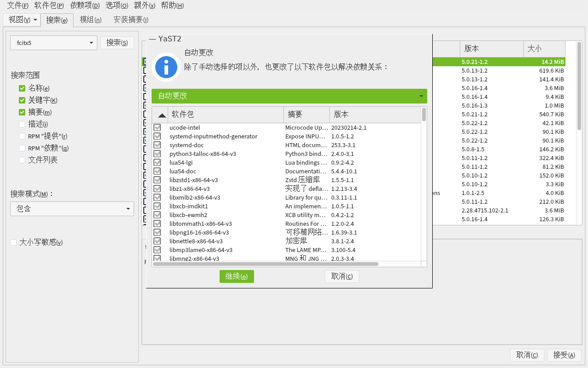Click the 接受 button in main window

[564, 355]
